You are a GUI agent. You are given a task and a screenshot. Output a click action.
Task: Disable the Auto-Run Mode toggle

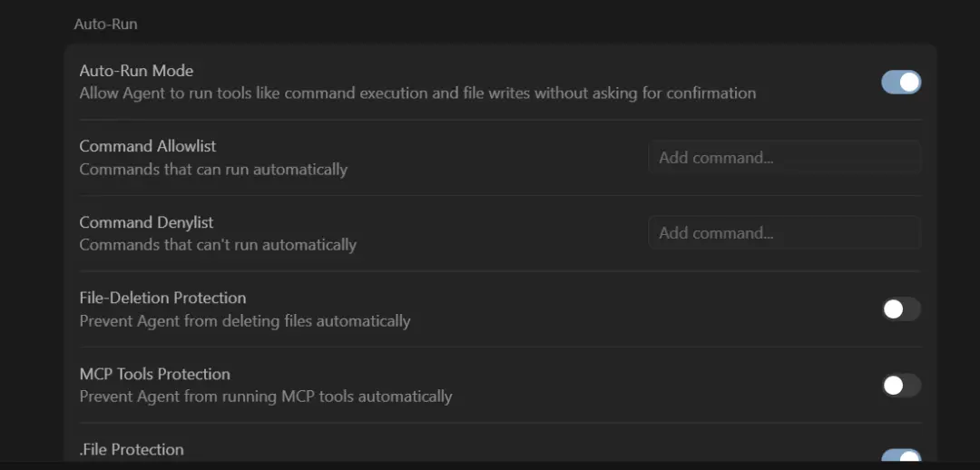click(901, 82)
